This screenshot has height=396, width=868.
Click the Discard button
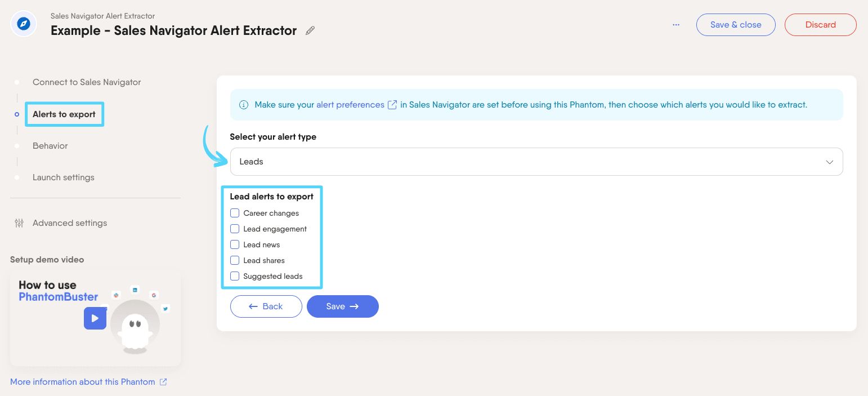[821, 25]
